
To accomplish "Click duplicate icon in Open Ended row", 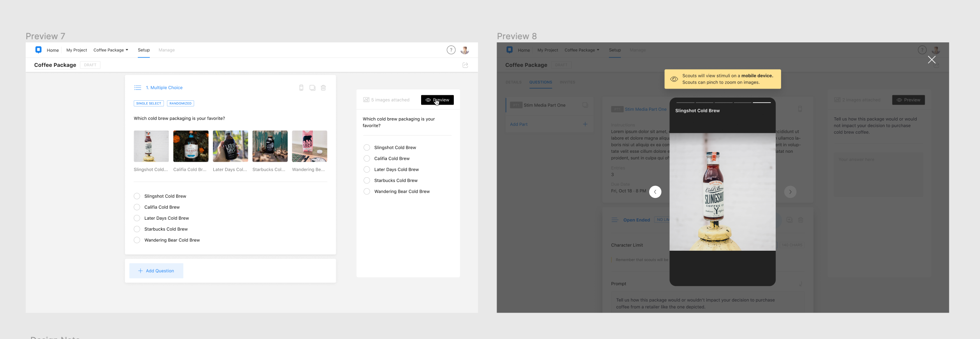I will 789,220.
